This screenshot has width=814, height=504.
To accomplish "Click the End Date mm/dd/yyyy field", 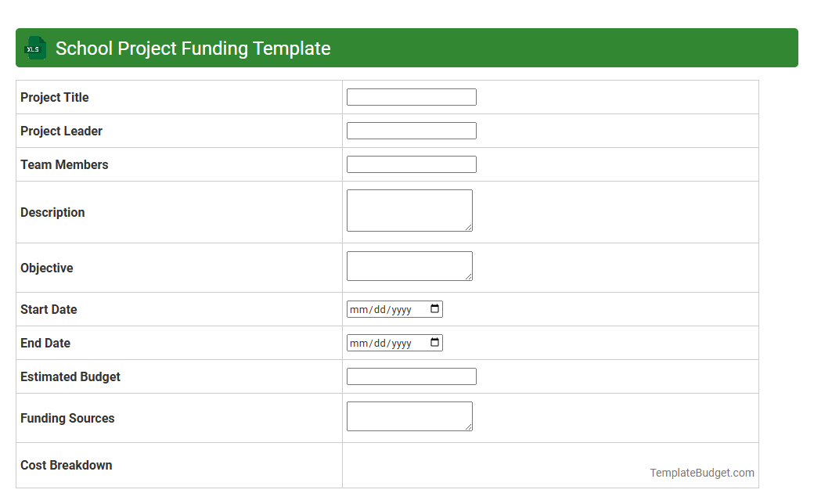I will pos(384,342).
